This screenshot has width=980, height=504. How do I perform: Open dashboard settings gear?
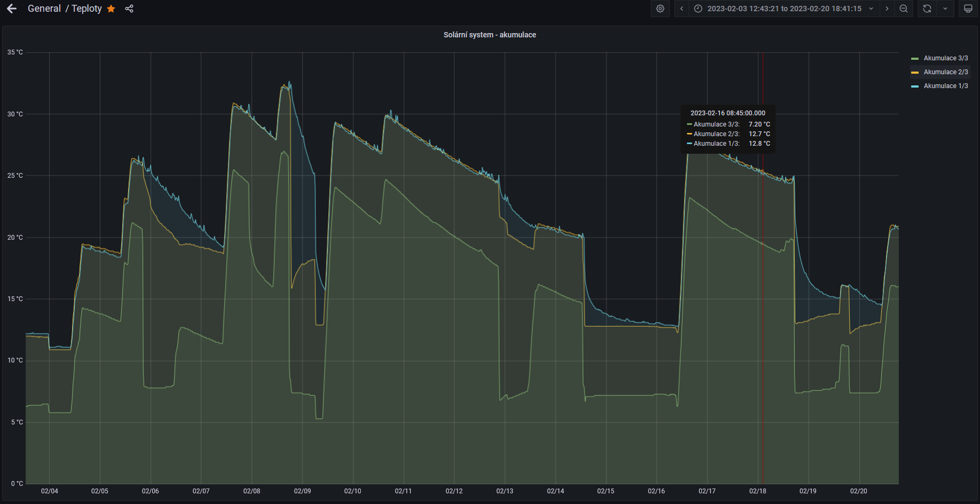[660, 9]
